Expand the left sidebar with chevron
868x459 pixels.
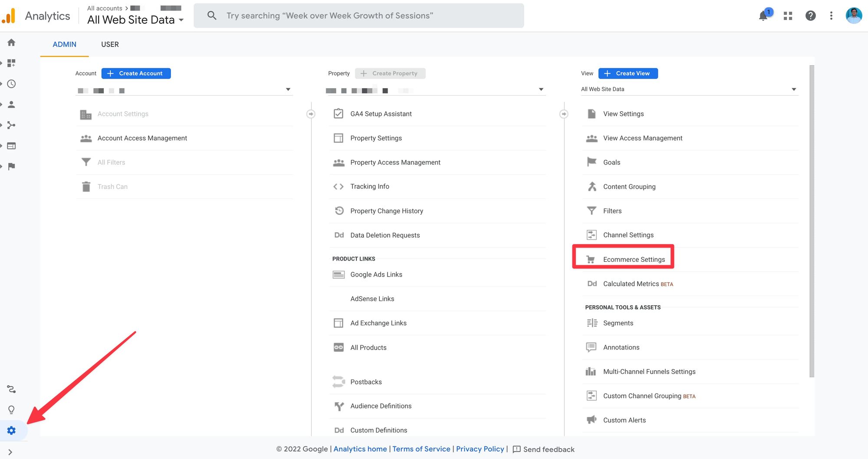pyautogui.click(x=10, y=452)
